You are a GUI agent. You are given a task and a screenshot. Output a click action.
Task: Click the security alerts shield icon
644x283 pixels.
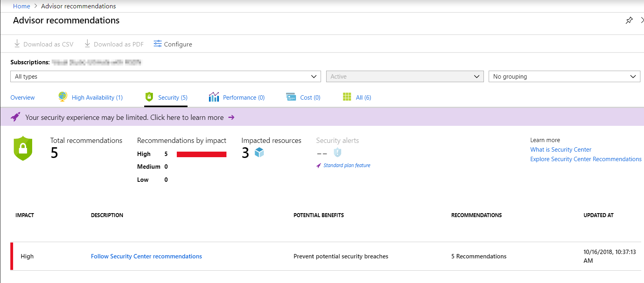pos(338,152)
